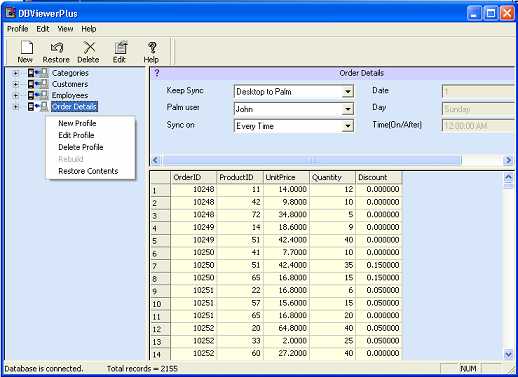Image resolution: width=518 pixels, height=377 pixels.
Task: Select the highlighted Order Details tree item
Action: (74, 107)
